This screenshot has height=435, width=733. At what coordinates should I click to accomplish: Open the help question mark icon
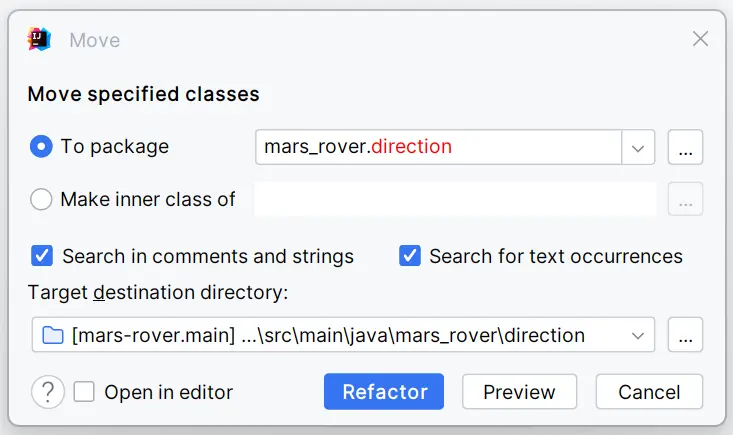tap(47, 392)
